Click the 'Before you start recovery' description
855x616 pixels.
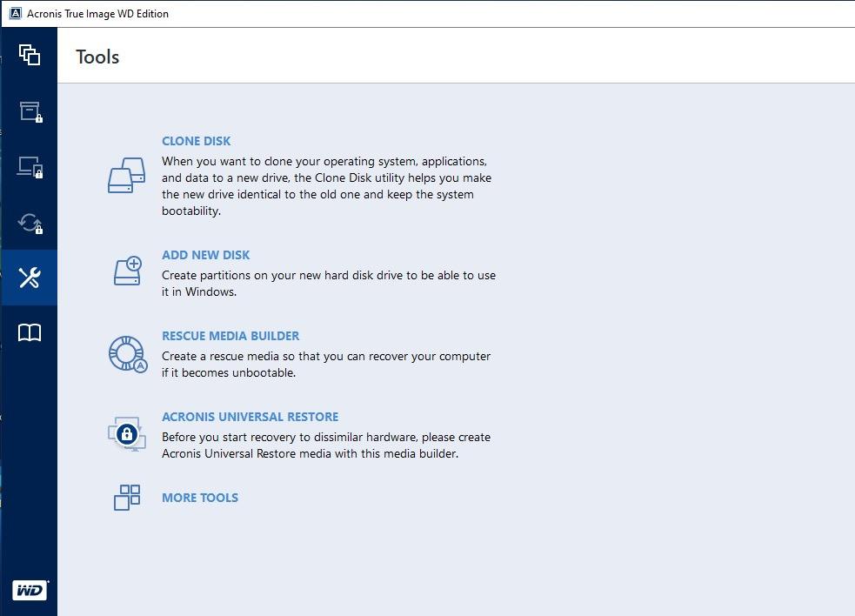click(x=326, y=445)
